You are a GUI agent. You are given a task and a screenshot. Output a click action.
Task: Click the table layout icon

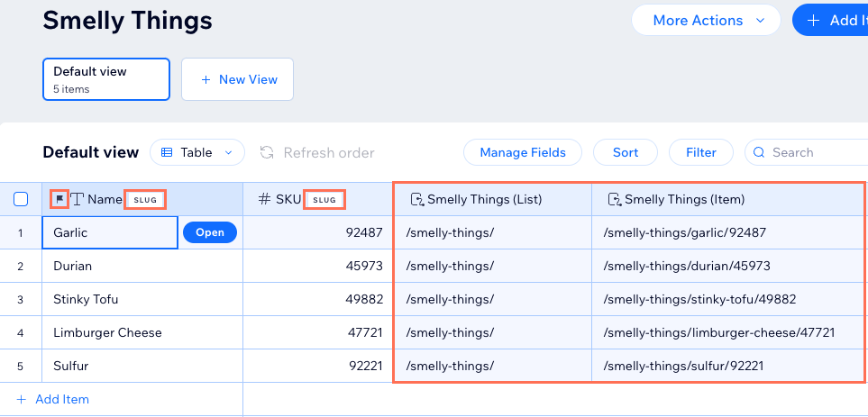[x=167, y=153]
